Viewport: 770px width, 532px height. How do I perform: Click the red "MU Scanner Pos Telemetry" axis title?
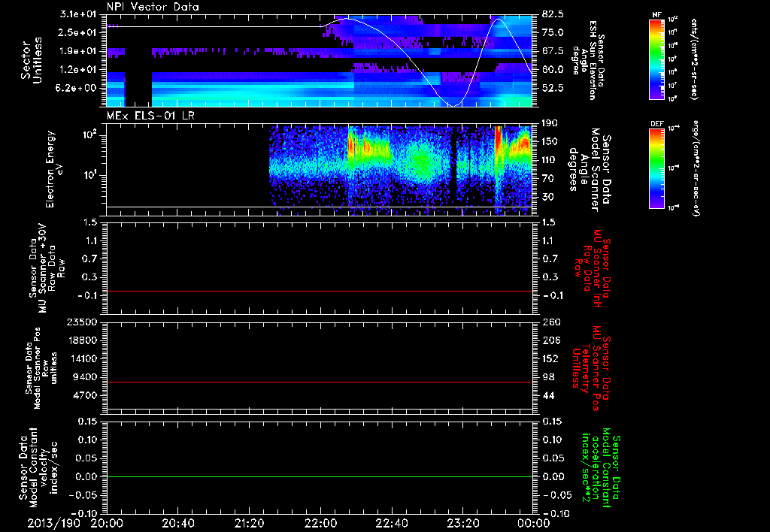point(591,368)
